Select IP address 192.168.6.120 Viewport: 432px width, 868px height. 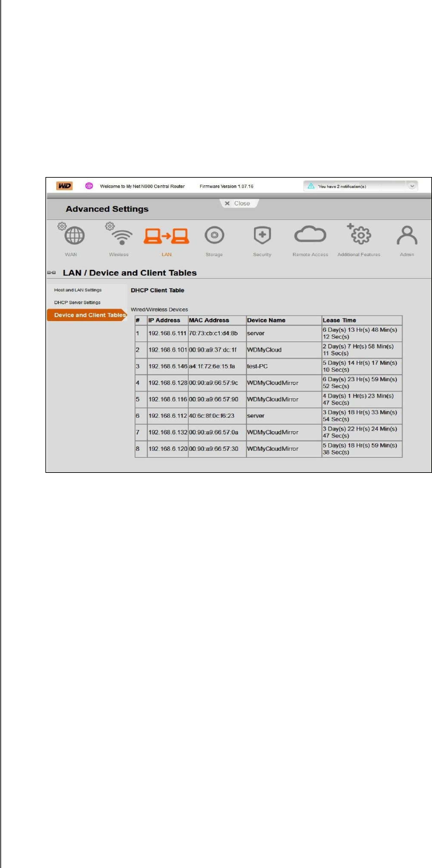point(167,448)
